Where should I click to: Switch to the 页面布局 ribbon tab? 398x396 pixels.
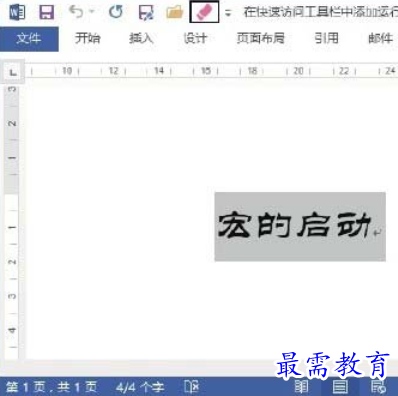[261, 38]
